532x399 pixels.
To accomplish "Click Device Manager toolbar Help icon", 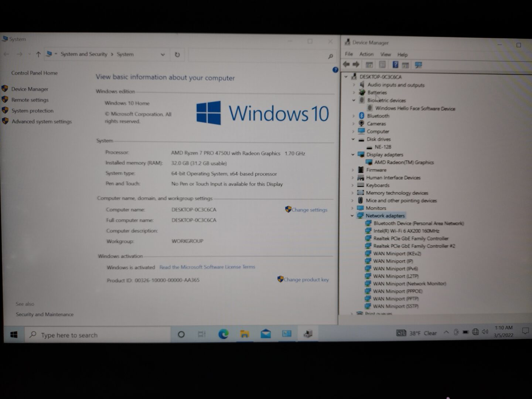I will (395, 65).
